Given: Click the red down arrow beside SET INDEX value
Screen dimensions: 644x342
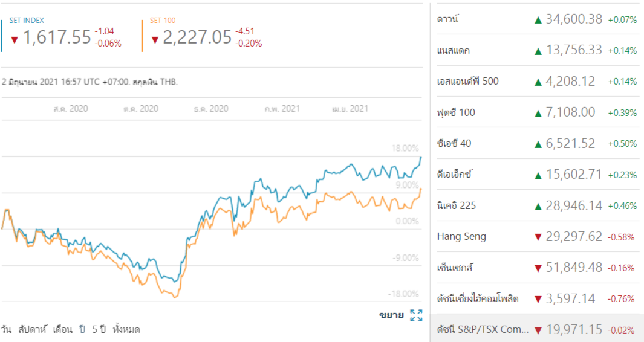Looking at the screenshot, I should [x=15, y=40].
